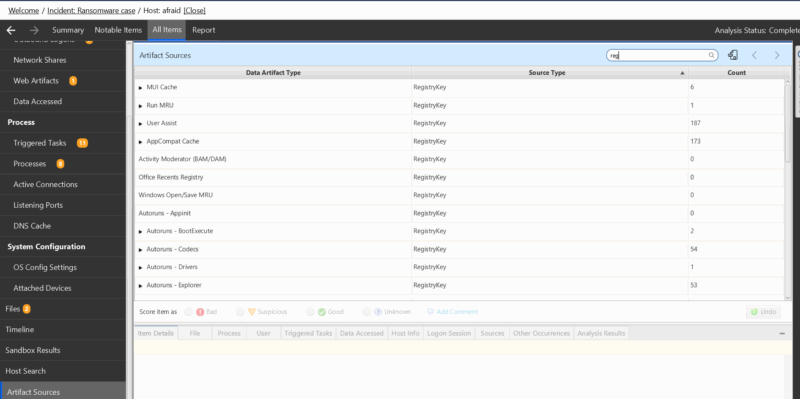The image size is (800, 399).
Task: Open the Report tab
Action: point(204,30)
